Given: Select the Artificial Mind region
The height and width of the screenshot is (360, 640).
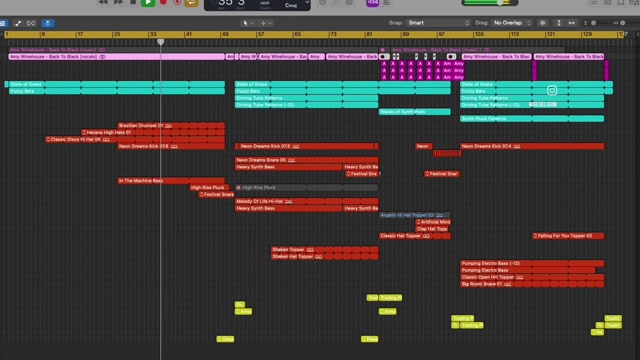Looking at the screenshot, I should click(433, 222).
